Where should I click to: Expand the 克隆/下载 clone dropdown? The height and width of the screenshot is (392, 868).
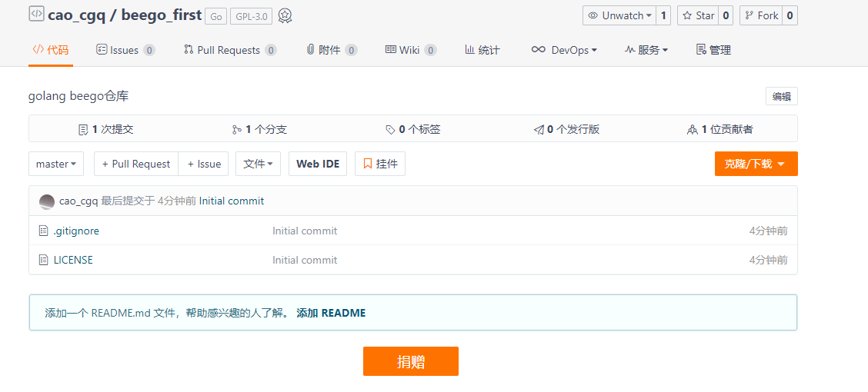pos(756,164)
